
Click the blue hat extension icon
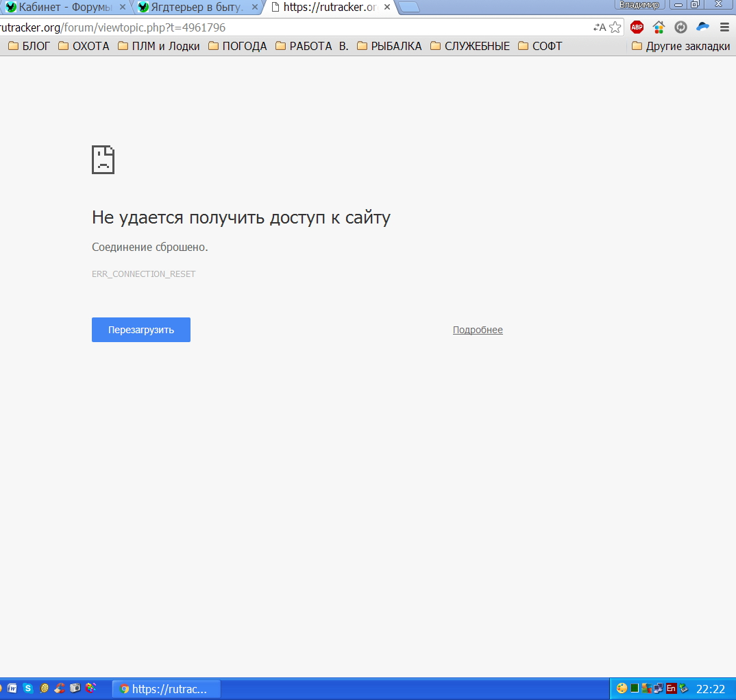pyautogui.click(x=702, y=27)
